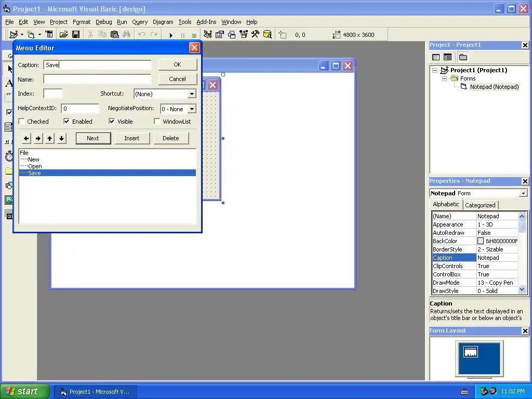This screenshot has width=532, height=399.
Task: Click the Properties list scrollbar down arrow
Action: point(522,290)
